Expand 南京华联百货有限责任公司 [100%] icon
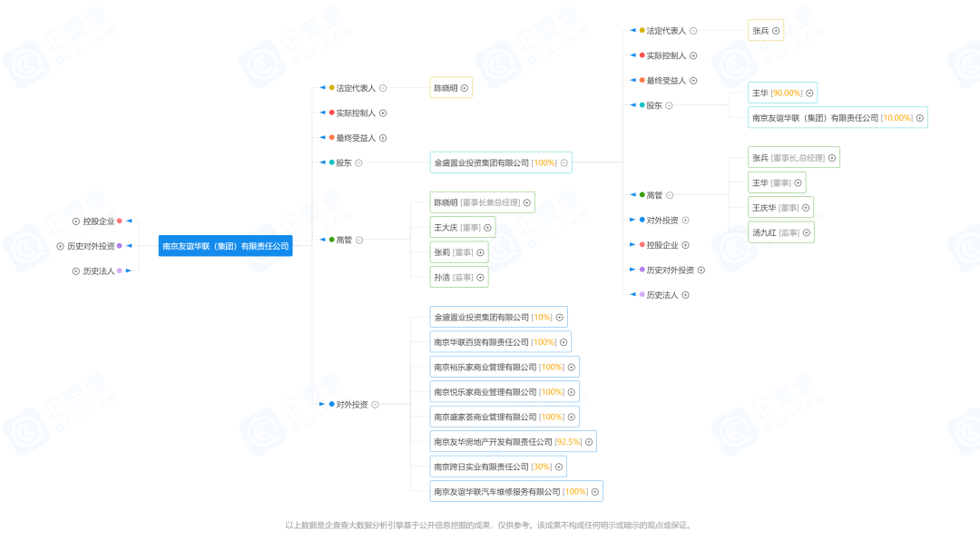This screenshot has width=980, height=541. point(563,343)
